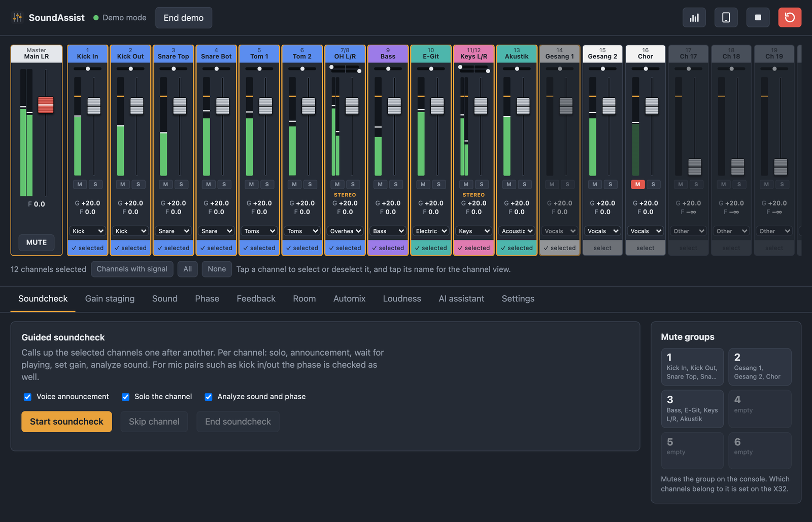Click the Skip channel button

click(x=154, y=422)
